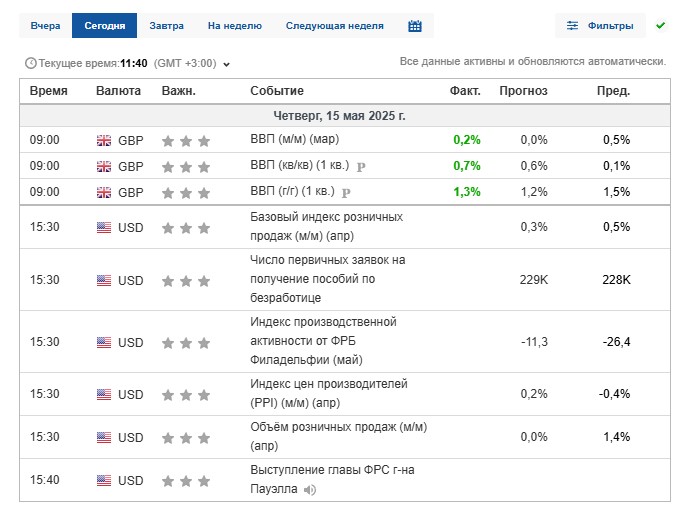Image resolution: width=679 pixels, height=515 pixels.
Task: Click the clock icon beside current time
Action: pos(30,64)
